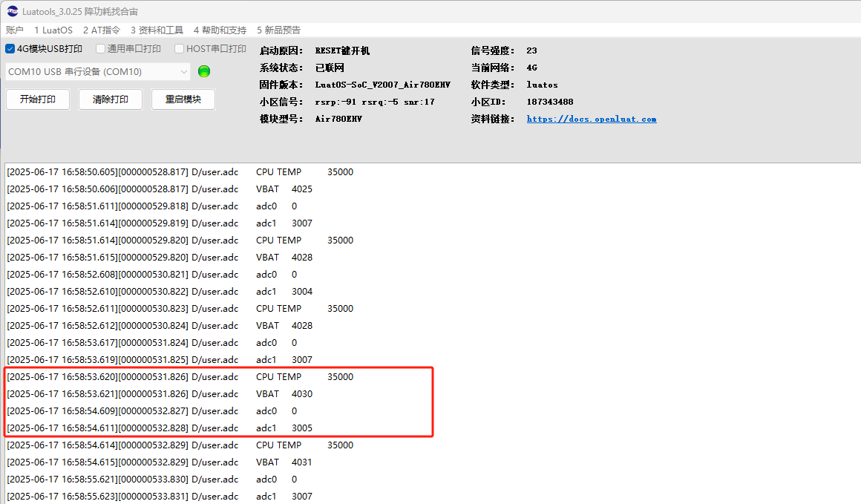Open the 账户 menu
Screen dimensions: 861x504
pyautogui.click(x=15, y=30)
